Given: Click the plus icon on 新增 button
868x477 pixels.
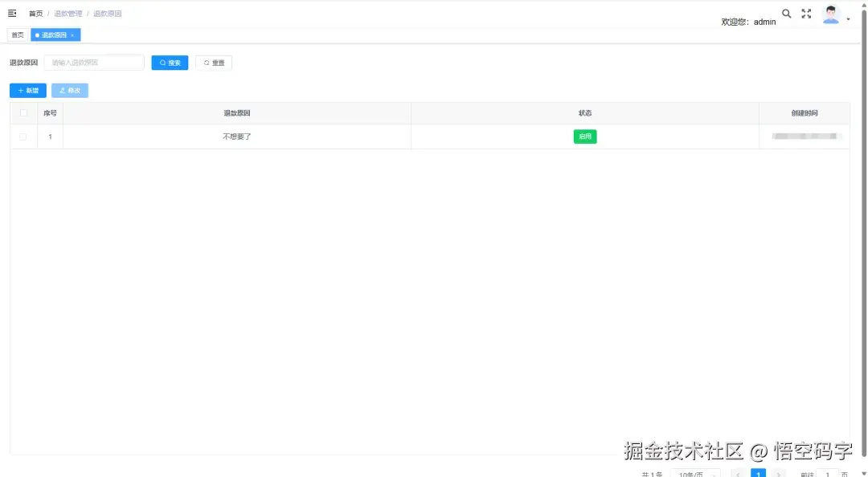Looking at the screenshot, I should pos(19,90).
